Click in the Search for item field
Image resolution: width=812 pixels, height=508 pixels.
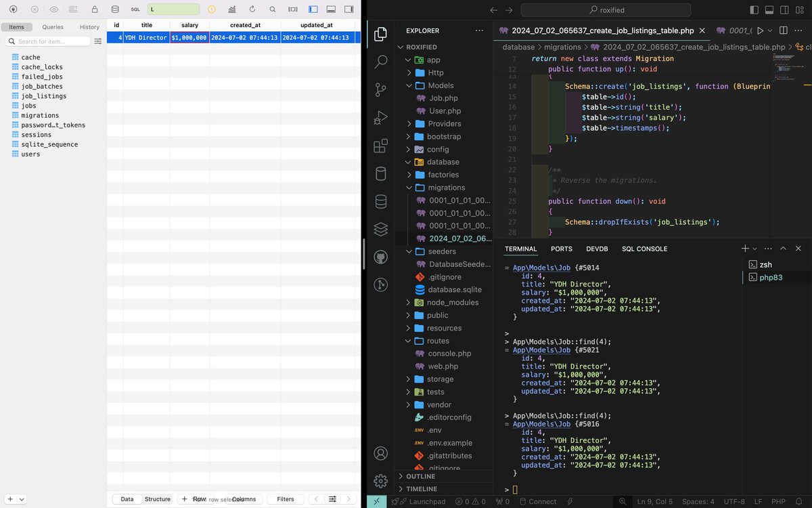click(49, 41)
